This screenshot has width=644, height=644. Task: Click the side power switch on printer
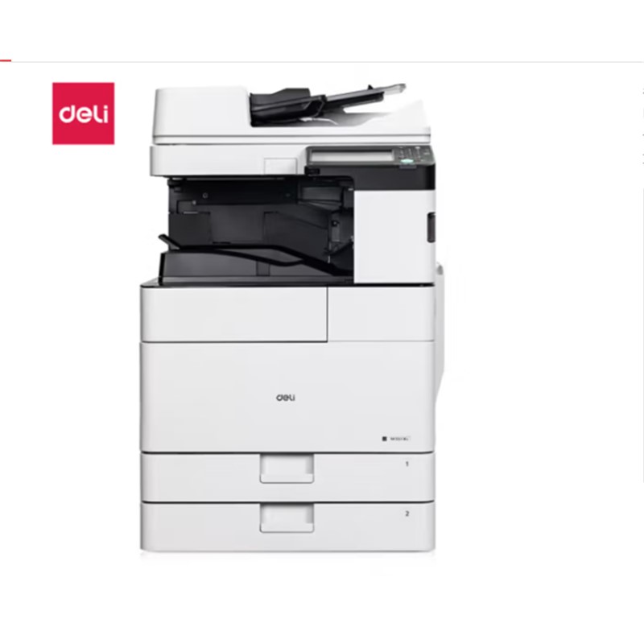(x=431, y=227)
